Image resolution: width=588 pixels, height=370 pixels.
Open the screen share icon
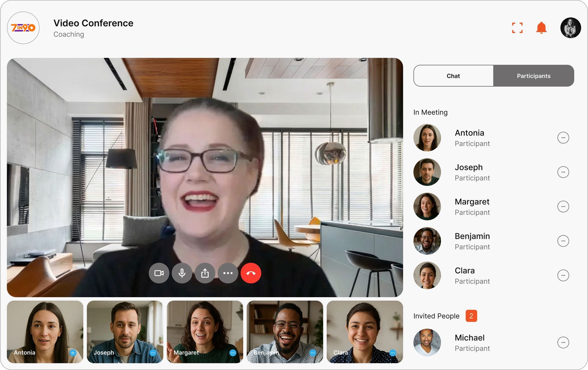click(205, 273)
